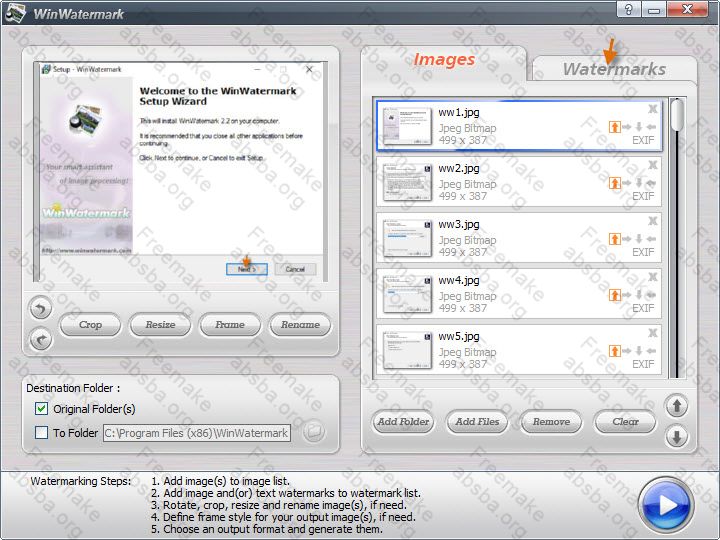The width and height of the screenshot is (720, 540).
Task: Click the Add Files button
Action: point(477,422)
